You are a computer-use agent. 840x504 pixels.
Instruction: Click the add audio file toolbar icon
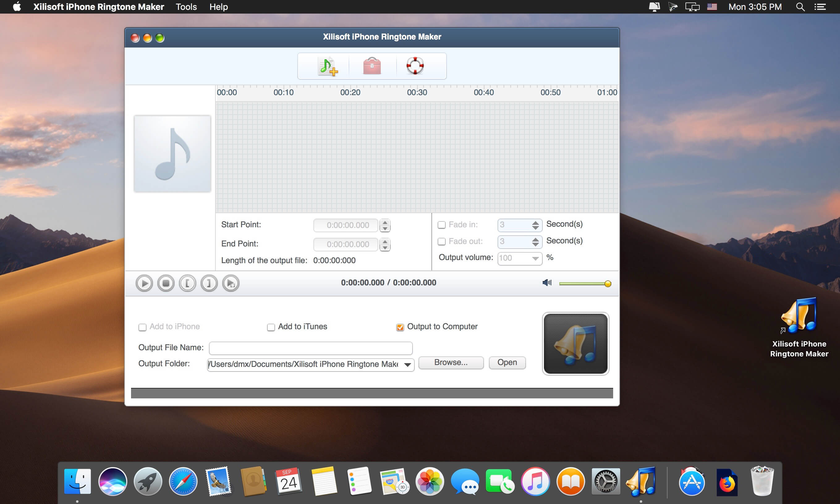point(328,66)
